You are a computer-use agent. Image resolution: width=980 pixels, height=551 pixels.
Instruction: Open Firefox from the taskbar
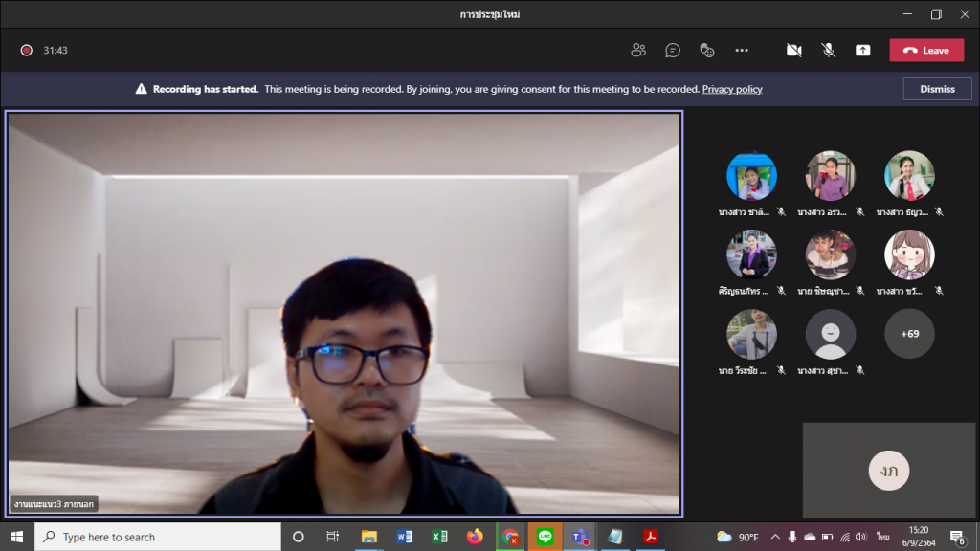click(475, 537)
